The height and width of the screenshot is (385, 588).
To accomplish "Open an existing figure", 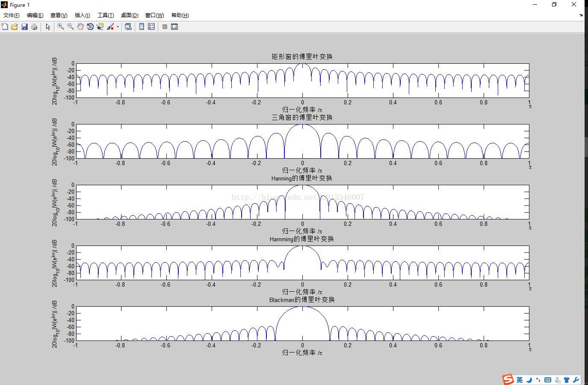I will (15, 26).
